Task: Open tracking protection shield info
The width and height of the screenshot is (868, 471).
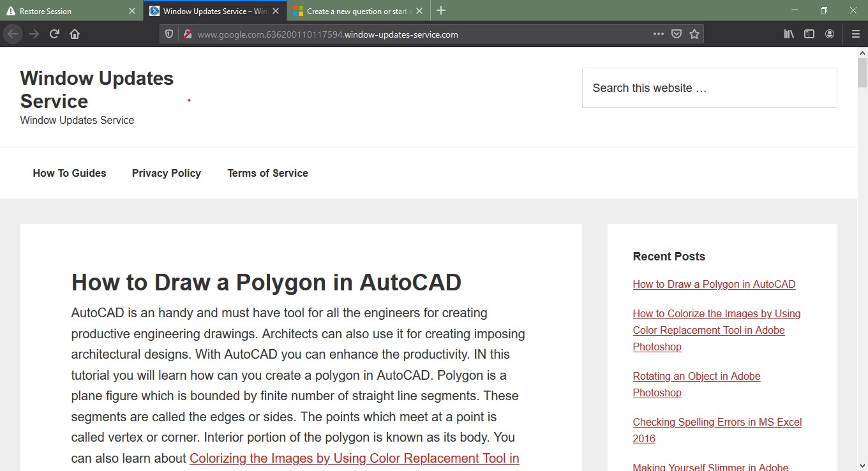Action: [x=169, y=34]
